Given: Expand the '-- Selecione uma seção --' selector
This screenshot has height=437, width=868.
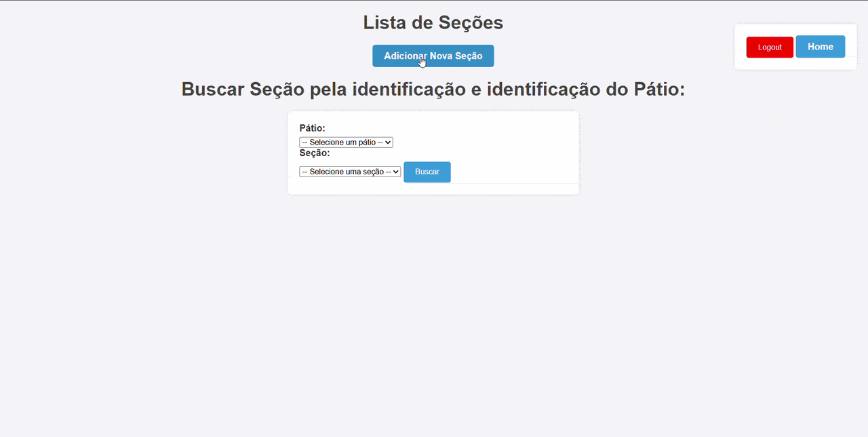Looking at the screenshot, I should 350,172.
